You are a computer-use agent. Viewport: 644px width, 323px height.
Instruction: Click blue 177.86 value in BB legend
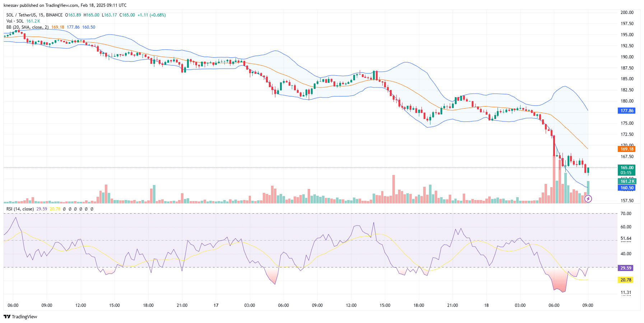(x=73, y=27)
